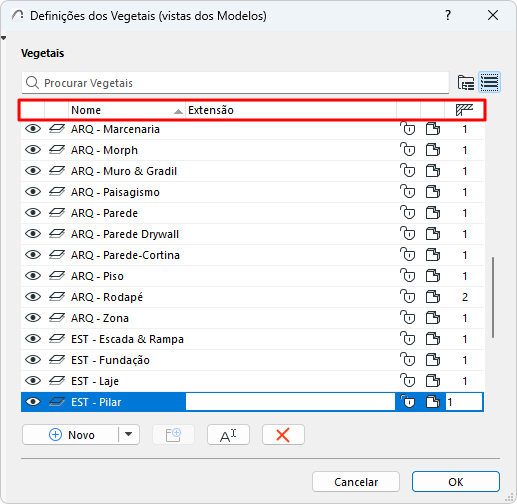Click wireframe icon of EST - Escada & Rampa

[57, 339]
